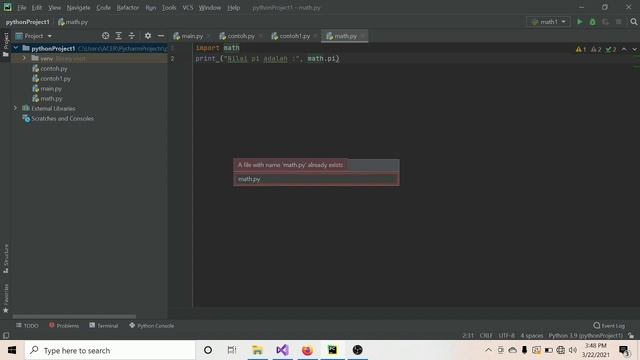The width and height of the screenshot is (640, 360).
Task: Open the math1 run configuration dropdown
Action: (x=549, y=22)
